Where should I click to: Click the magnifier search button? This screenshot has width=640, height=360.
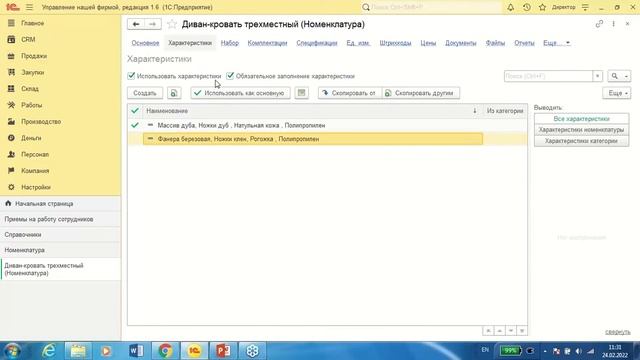point(615,76)
